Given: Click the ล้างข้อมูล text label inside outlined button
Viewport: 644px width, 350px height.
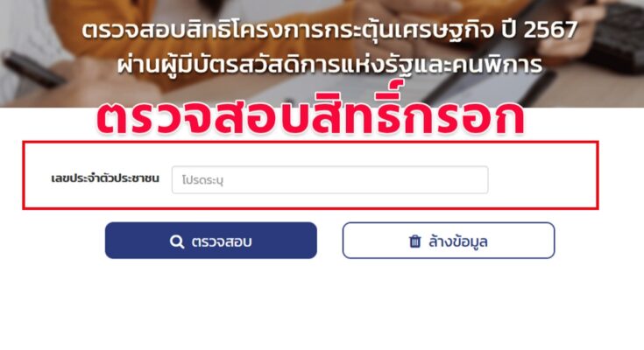Looking at the screenshot, I should coord(458,241).
